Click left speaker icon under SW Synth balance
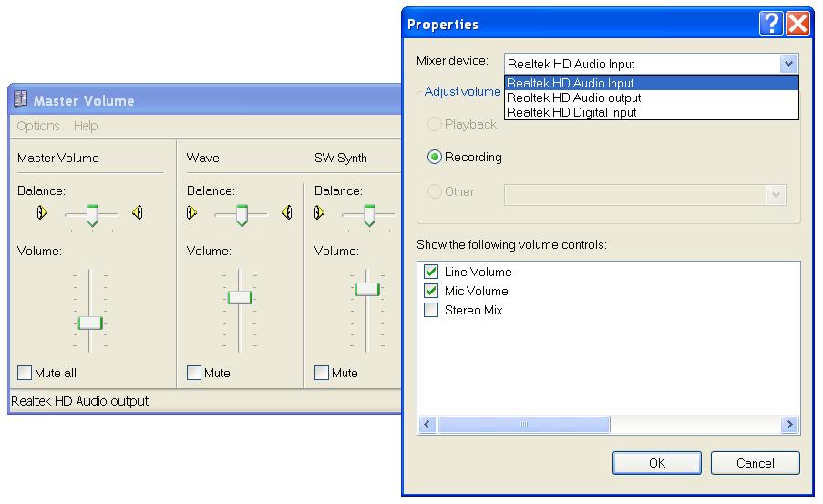823x504 pixels. tap(320, 213)
